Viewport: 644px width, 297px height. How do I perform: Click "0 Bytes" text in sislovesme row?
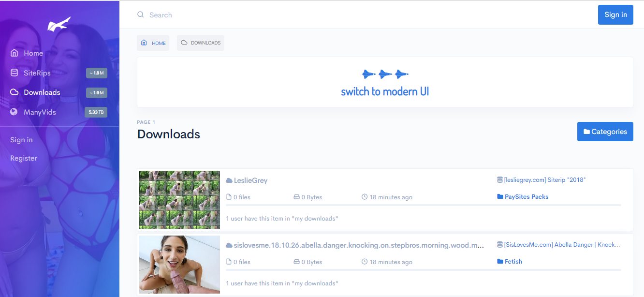[x=312, y=262]
